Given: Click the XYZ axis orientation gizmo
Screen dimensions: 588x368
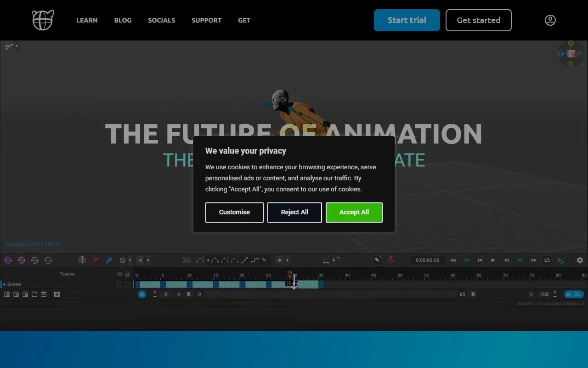Looking at the screenshot, I should point(571,54).
